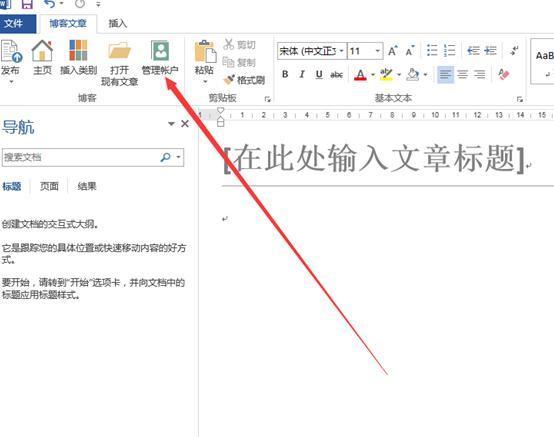
Task: Click Copy (复制) icon
Action: (x=228, y=62)
